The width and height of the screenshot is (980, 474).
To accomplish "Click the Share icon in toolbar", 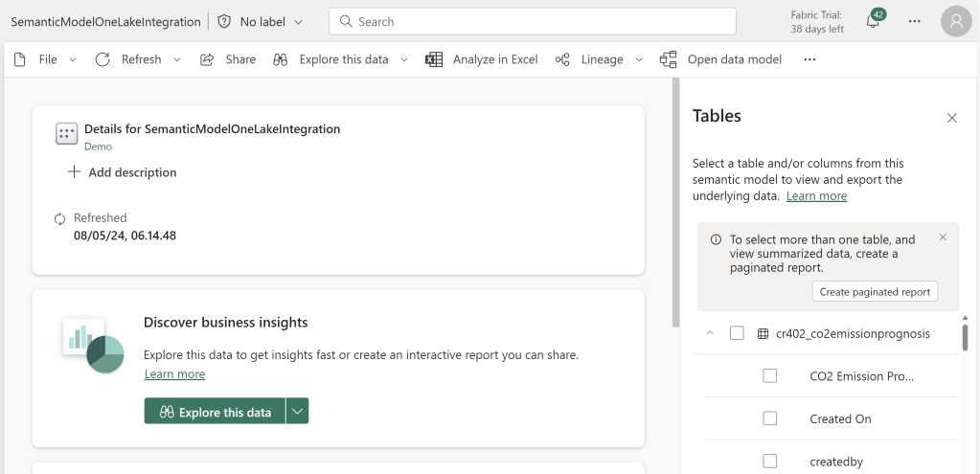I will pyautogui.click(x=207, y=59).
